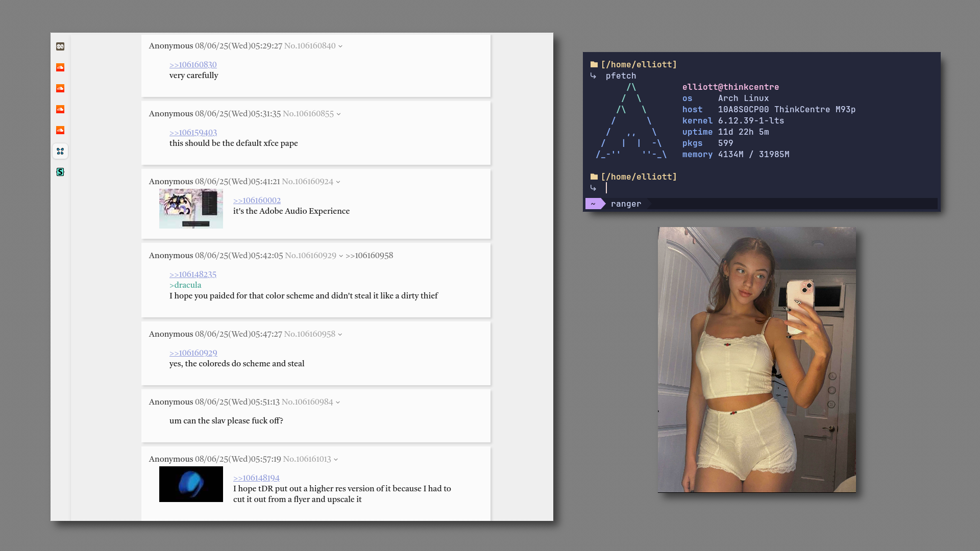
Task: Click post number No.106160840
Action: point(310,45)
